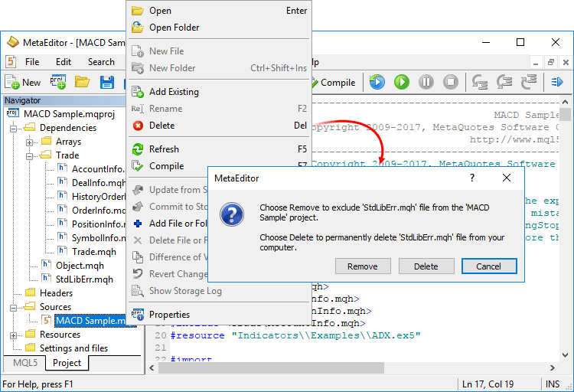
Task: Select MACD Sample.mqproj in the Navigator
Action: tap(69, 114)
